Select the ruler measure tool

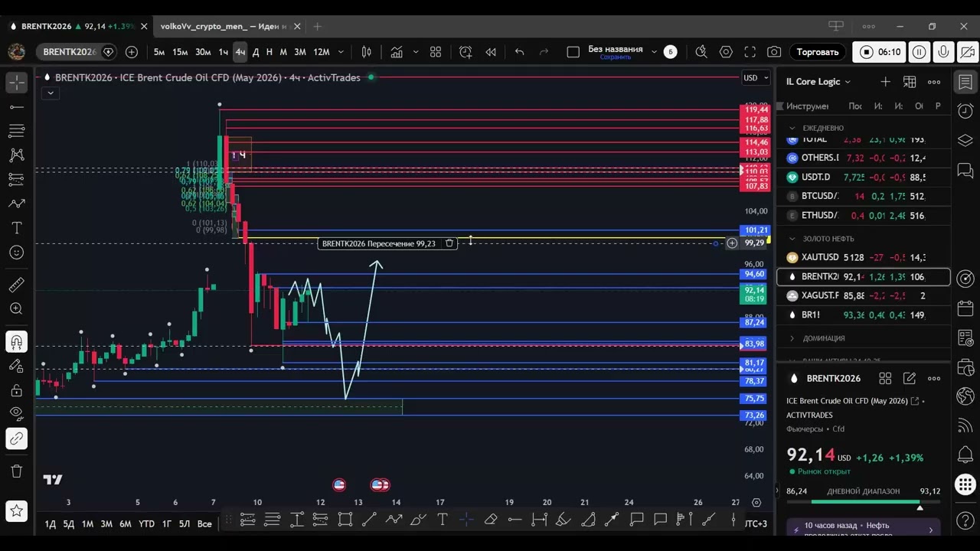[x=16, y=285]
